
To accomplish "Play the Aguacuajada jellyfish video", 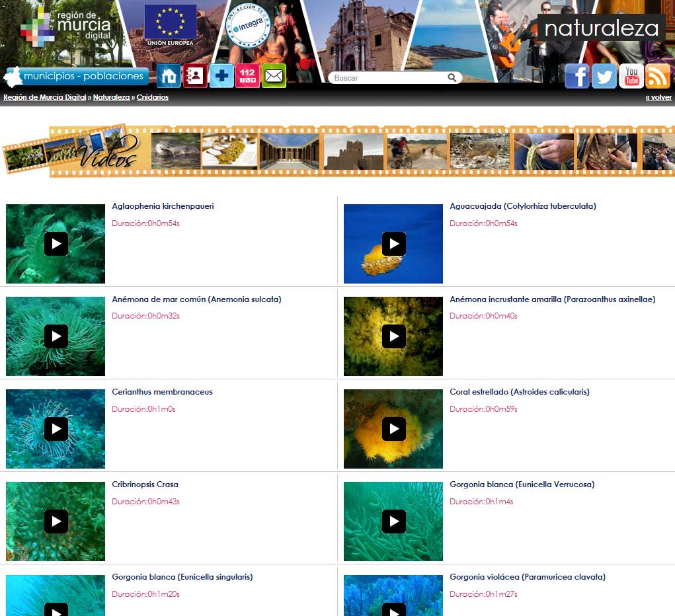I will tap(393, 244).
